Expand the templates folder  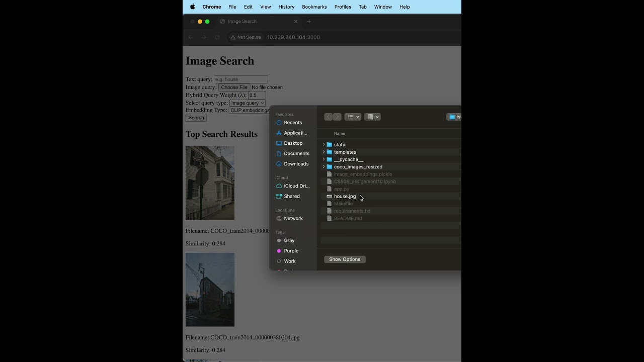click(x=324, y=152)
